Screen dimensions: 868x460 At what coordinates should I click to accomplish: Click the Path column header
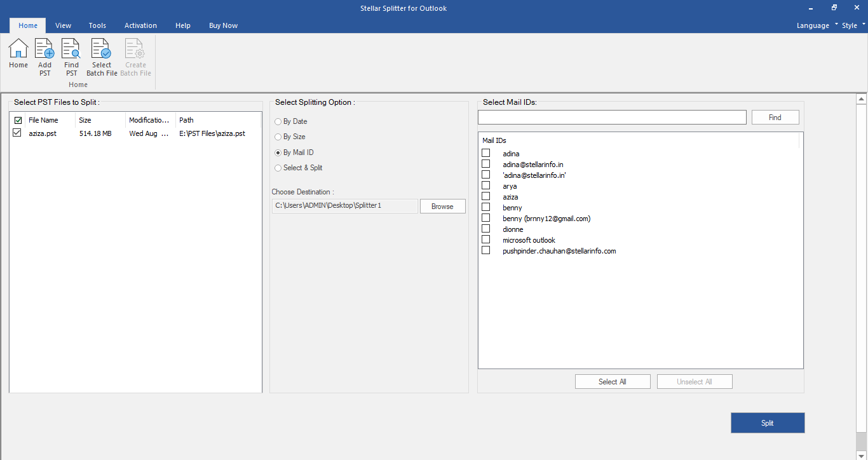click(x=218, y=120)
